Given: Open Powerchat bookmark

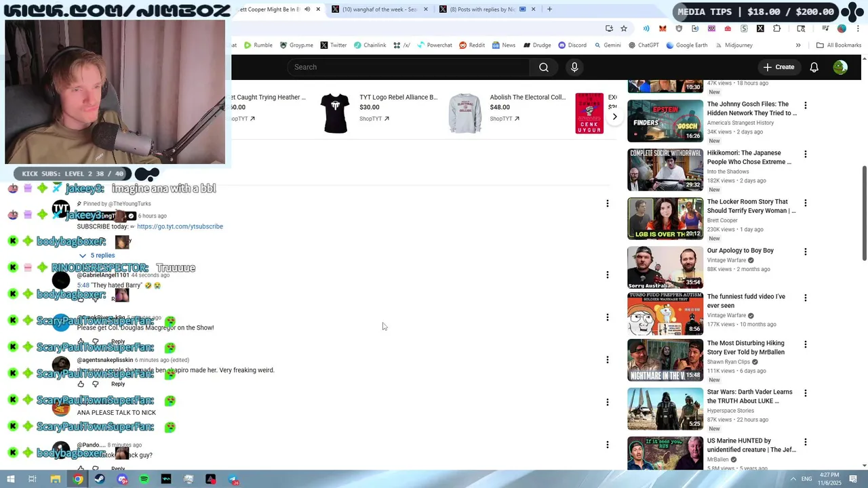Looking at the screenshot, I should coord(435,45).
